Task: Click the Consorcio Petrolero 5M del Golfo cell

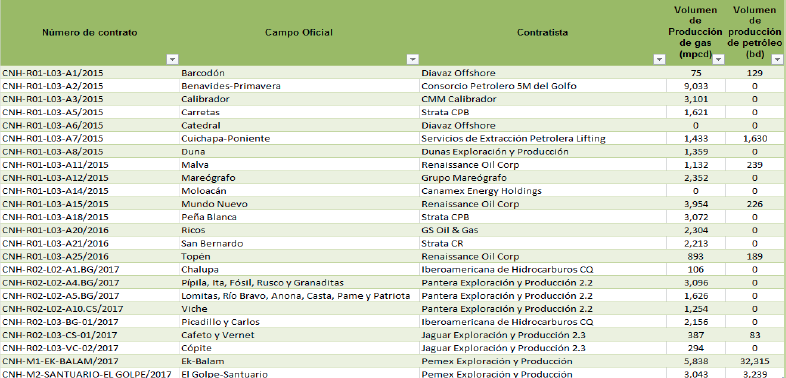Action: (x=543, y=86)
